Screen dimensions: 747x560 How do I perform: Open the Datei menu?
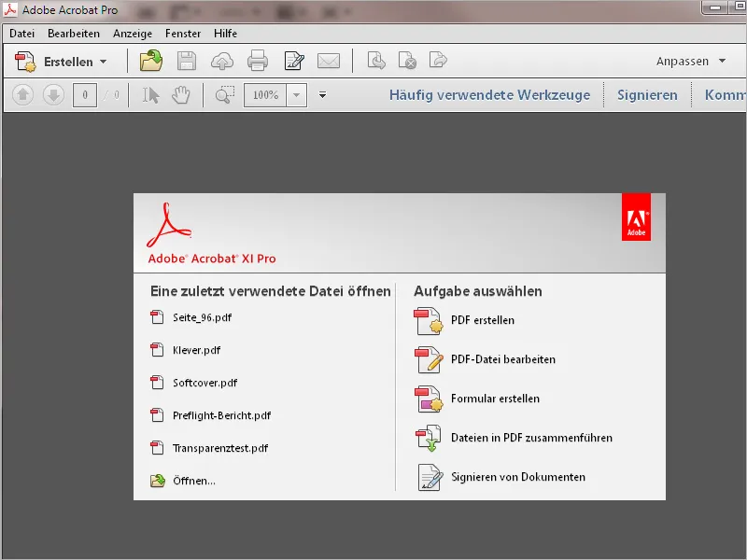point(21,34)
